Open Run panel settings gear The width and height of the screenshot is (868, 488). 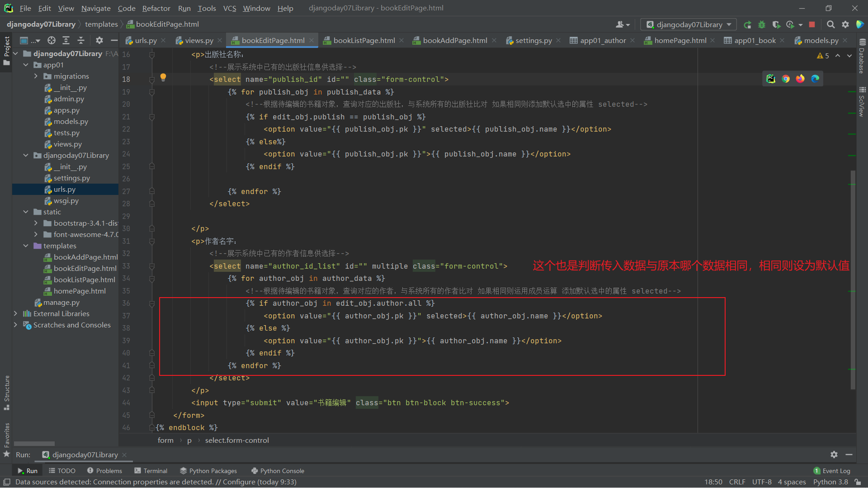pyautogui.click(x=834, y=455)
